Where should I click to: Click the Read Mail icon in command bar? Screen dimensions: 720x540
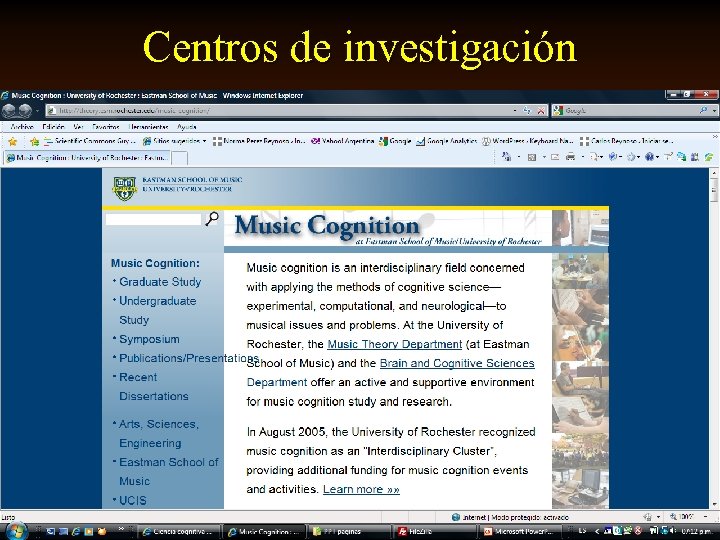pyautogui.click(x=555, y=157)
